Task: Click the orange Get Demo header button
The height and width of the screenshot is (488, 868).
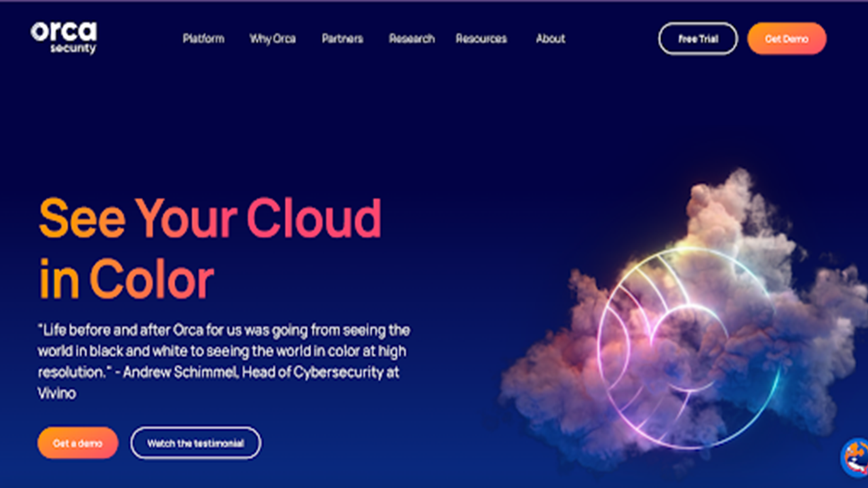Action: click(787, 39)
